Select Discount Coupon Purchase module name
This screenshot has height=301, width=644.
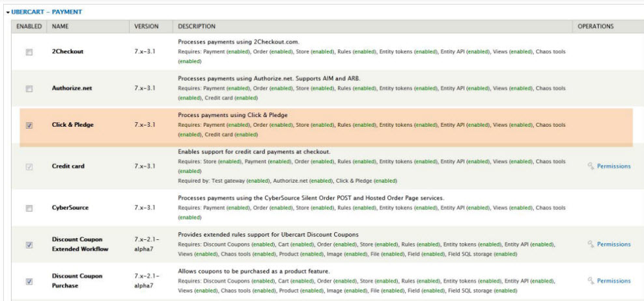pos(77,281)
